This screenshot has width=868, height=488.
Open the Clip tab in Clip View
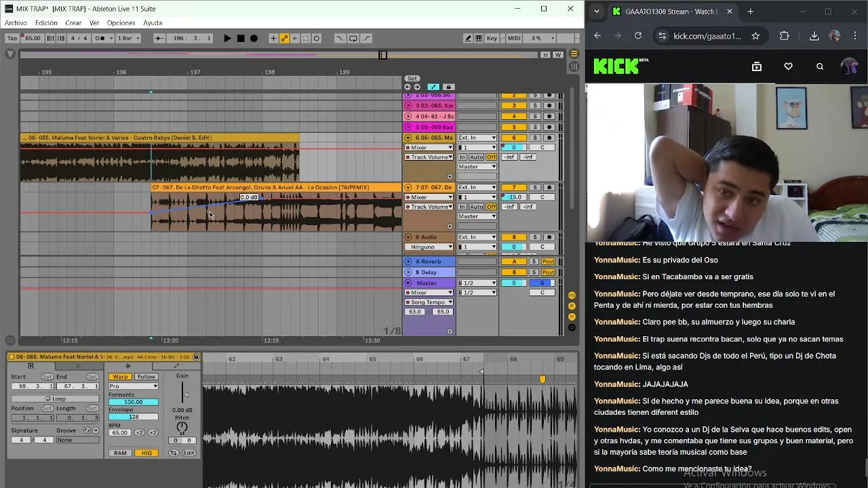[x=30, y=366]
